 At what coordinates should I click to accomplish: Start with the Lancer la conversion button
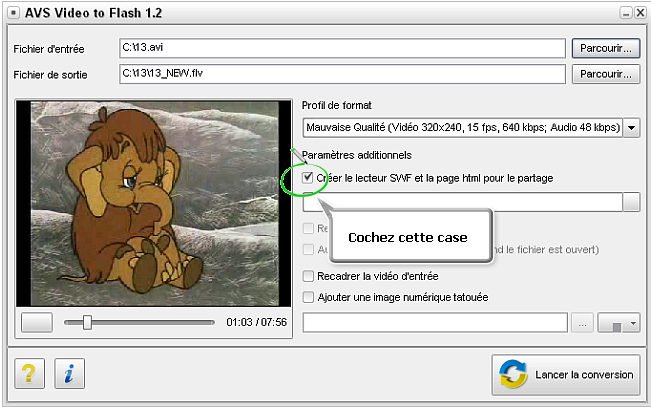[566, 375]
